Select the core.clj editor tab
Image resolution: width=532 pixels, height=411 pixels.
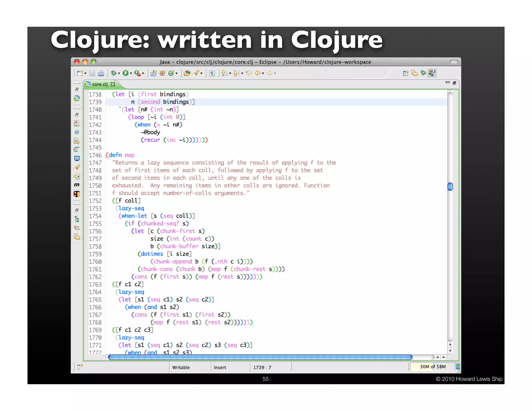[x=99, y=84]
